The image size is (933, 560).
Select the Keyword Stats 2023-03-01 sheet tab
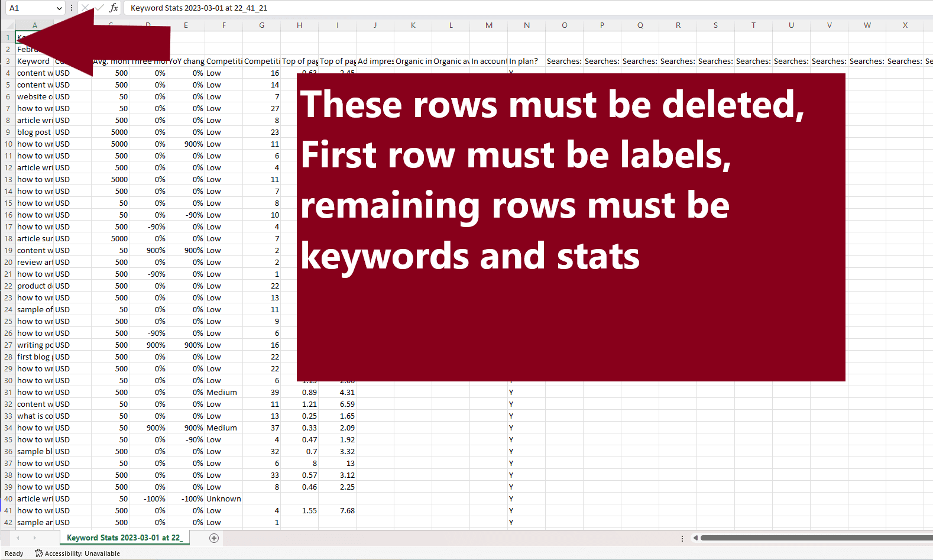[x=124, y=538]
